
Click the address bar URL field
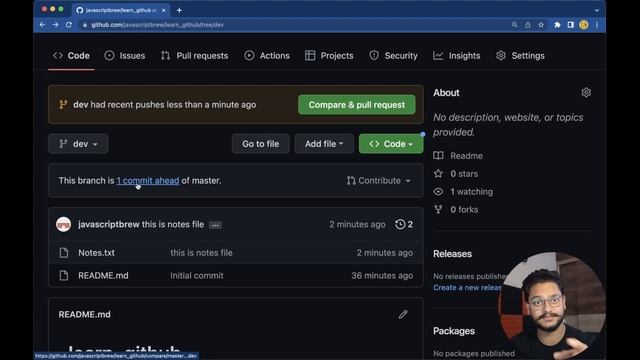(294, 25)
